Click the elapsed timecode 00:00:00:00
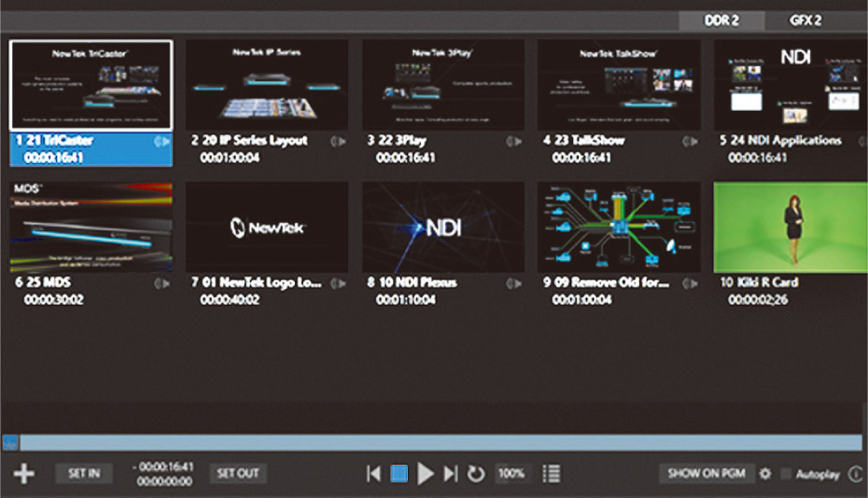The image size is (868, 498). pos(164,482)
